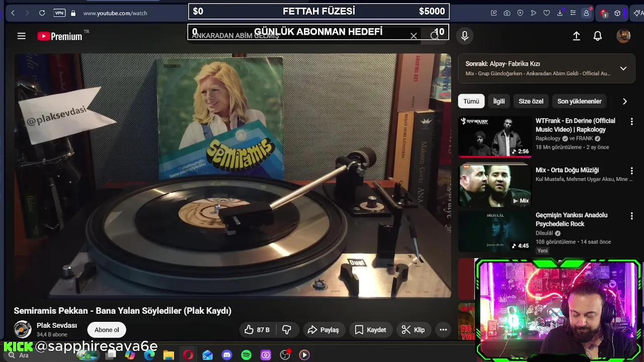Show more filter chips with the right arrow
The width and height of the screenshot is (644, 362).
click(624, 101)
